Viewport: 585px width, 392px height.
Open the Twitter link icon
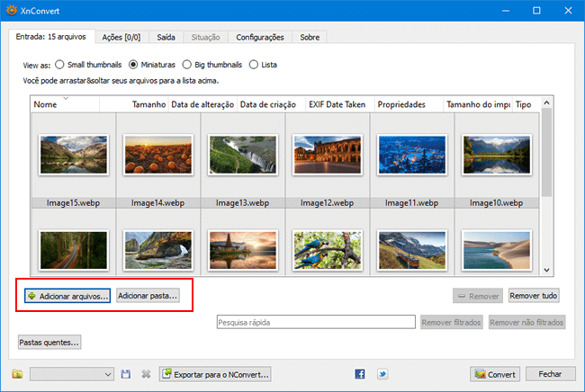pos(382,374)
